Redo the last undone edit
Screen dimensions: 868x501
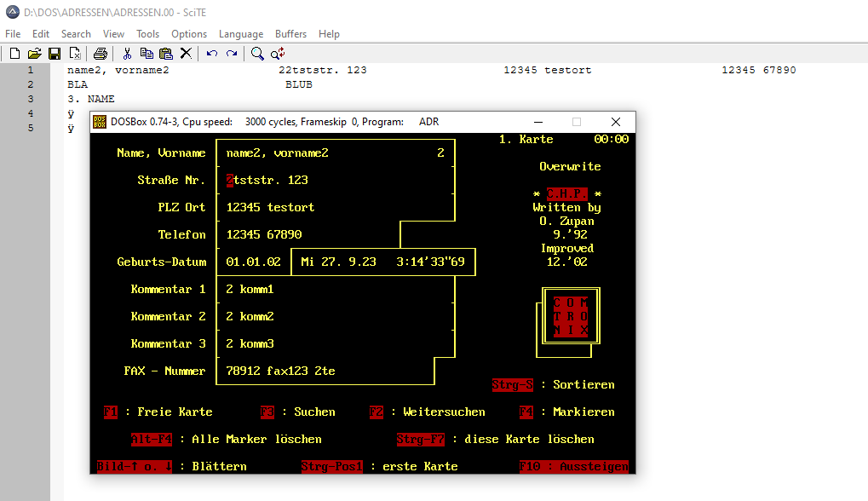click(231, 54)
